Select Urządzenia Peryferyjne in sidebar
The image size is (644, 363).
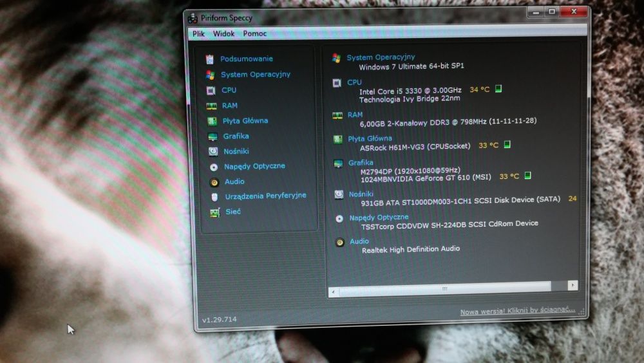tap(265, 196)
